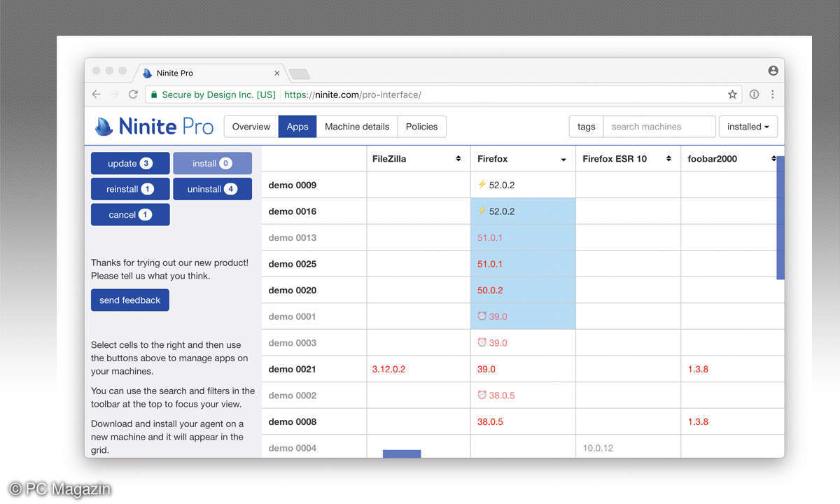Click the Chrome profile avatar icon
The height and width of the screenshot is (504, 840).
pyautogui.click(x=773, y=71)
